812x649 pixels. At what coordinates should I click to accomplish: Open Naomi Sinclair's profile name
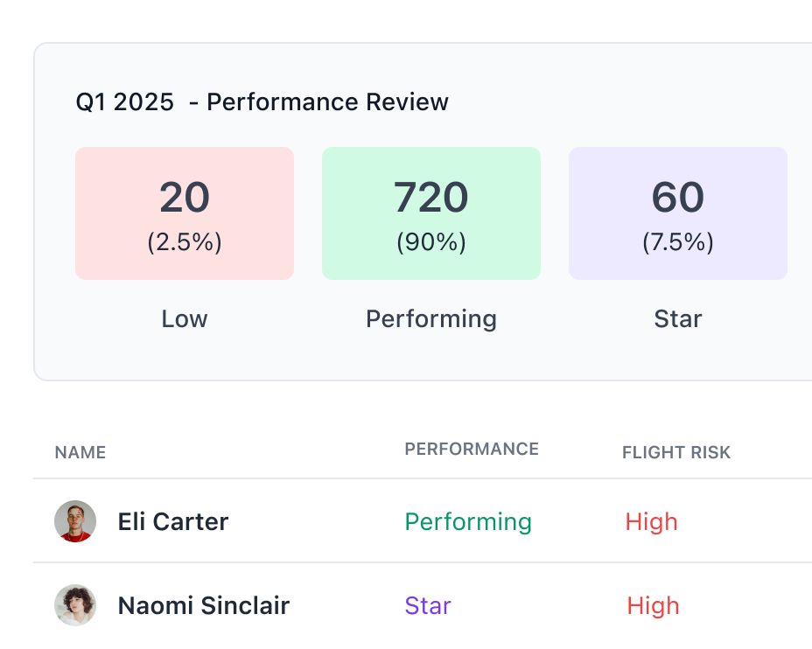204,605
